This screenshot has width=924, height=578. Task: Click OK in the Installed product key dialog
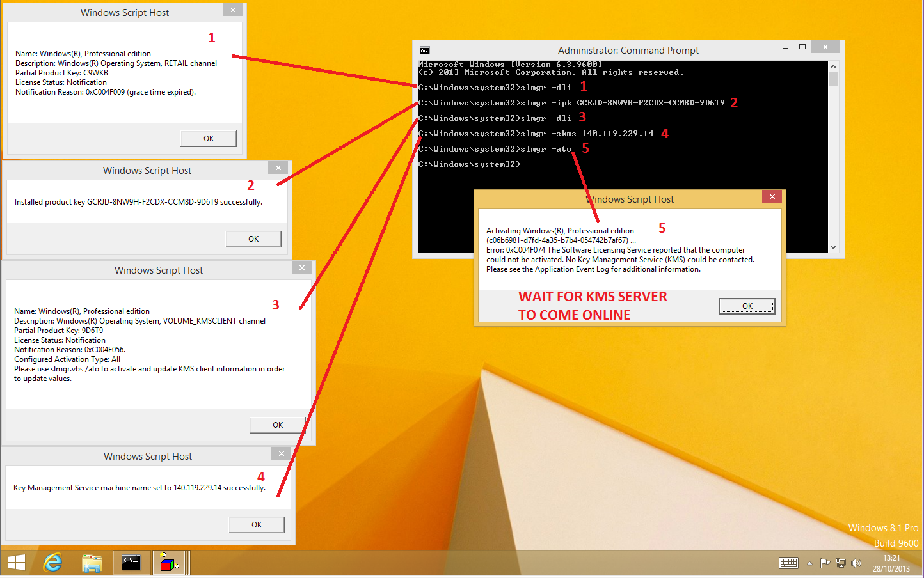coord(253,239)
